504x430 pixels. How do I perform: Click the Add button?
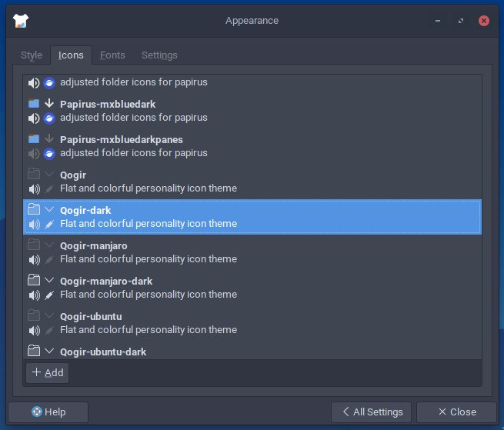48,373
